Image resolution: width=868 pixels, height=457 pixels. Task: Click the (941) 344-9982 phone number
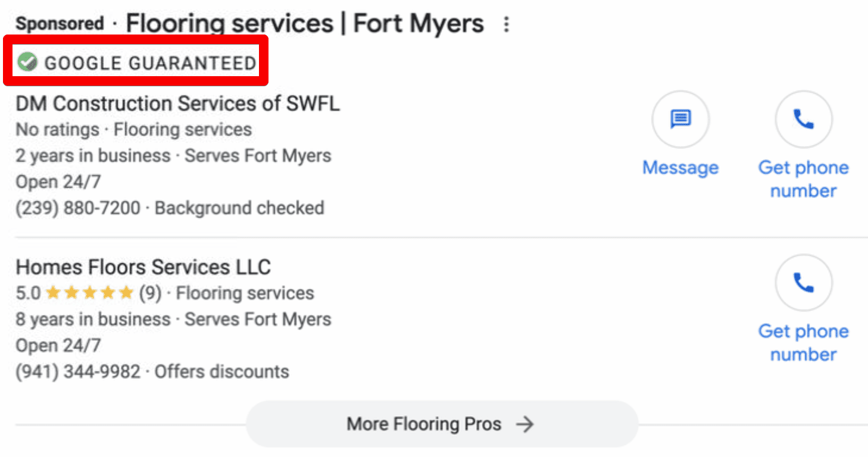(78, 372)
